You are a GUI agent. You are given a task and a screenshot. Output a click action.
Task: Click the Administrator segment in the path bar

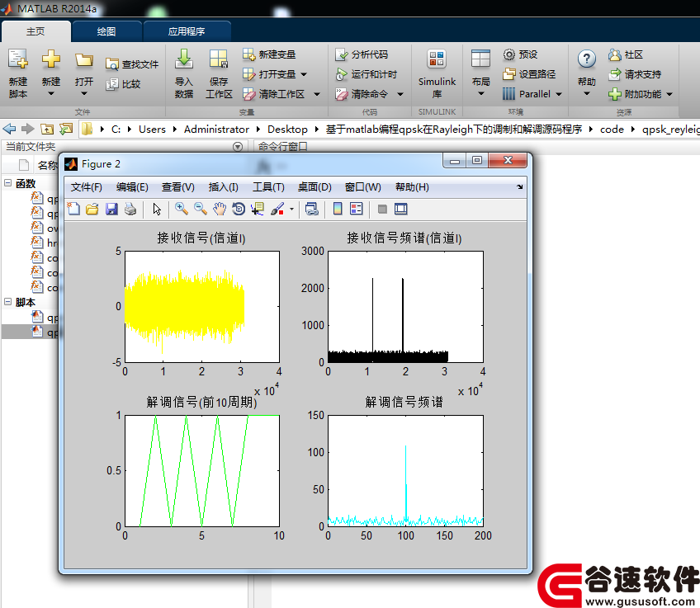[x=216, y=130]
